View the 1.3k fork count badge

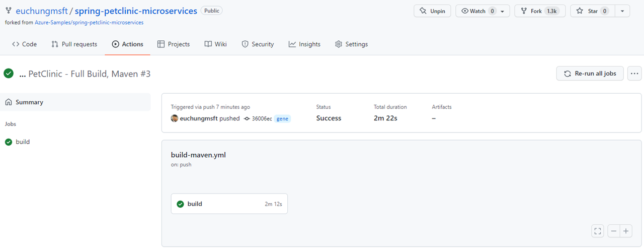click(552, 11)
